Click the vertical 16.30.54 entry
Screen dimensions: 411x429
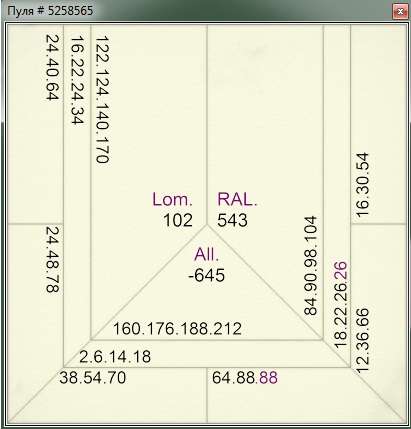(363, 185)
